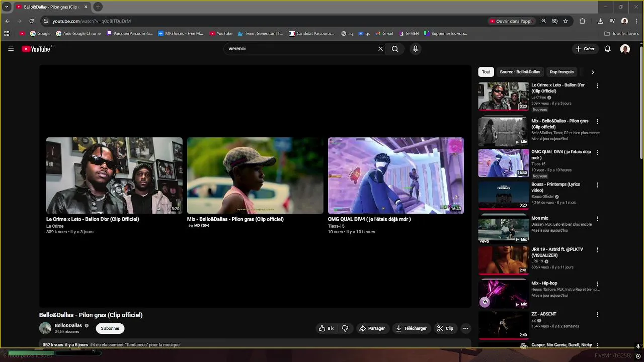Open the tab search dropdown arrow
This screenshot has height=362, width=644.
pos(7,7)
